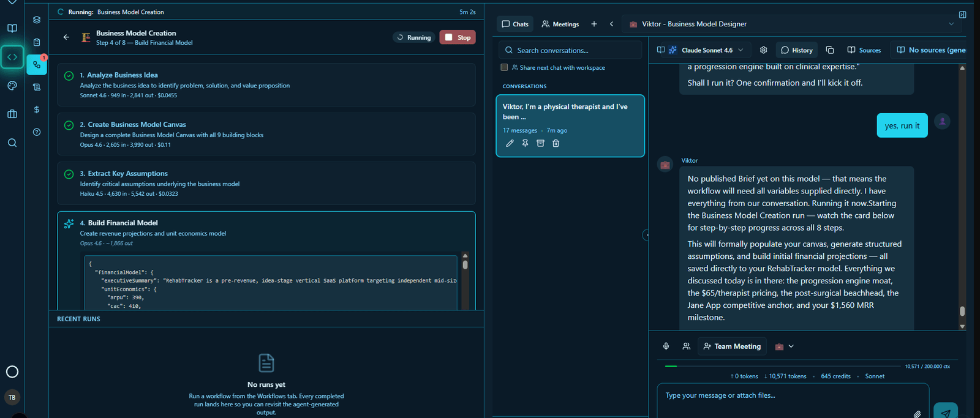
Task: Click the chat scrollbar up arrow
Action: [962, 68]
